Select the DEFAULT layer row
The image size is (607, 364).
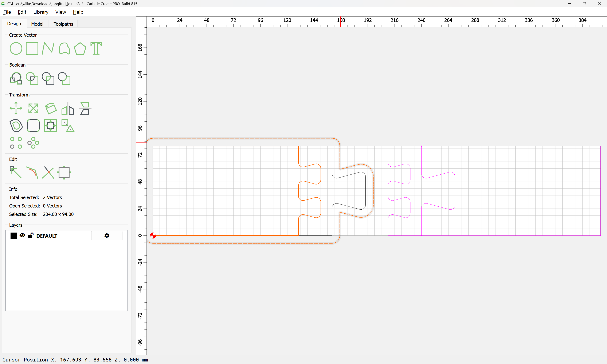pos(66,236)
